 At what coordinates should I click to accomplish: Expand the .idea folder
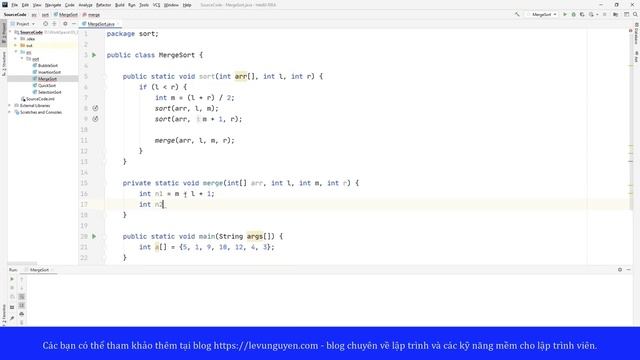[16, 39]
